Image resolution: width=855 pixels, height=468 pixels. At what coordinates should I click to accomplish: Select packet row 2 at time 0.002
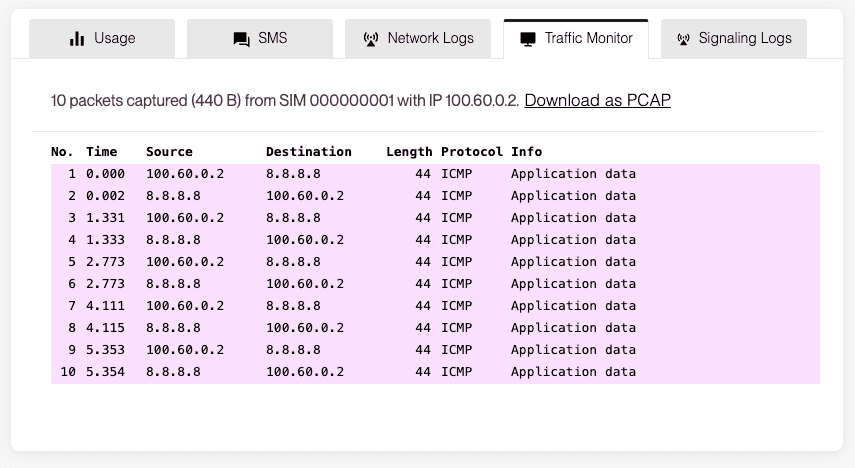click(x=435, y=196)
